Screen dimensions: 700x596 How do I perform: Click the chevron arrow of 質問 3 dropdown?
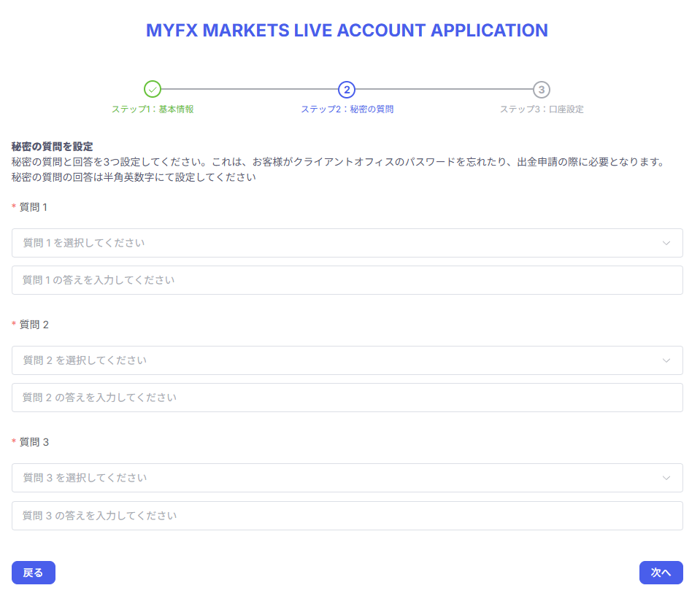point(666,478)
